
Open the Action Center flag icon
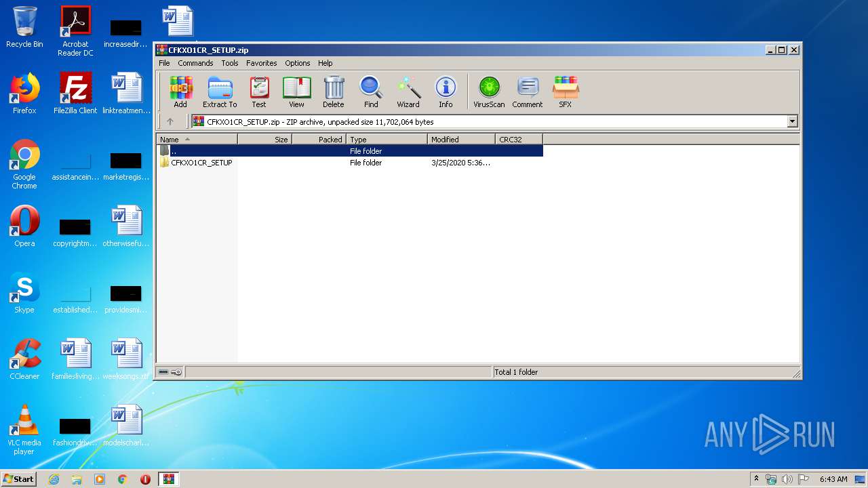click(x=803, y=479)
